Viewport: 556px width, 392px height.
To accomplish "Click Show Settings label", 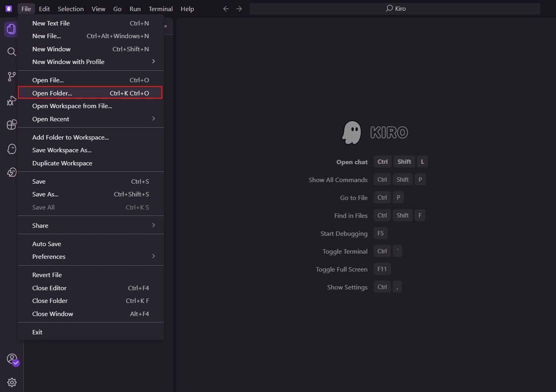I will pos(347,287).
